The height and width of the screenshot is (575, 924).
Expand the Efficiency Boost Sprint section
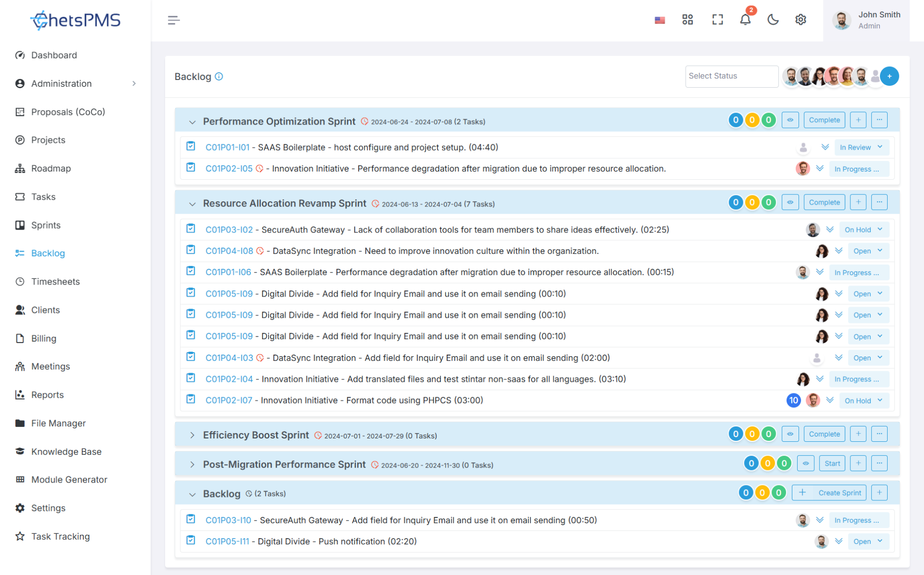(x=192, y=435)
